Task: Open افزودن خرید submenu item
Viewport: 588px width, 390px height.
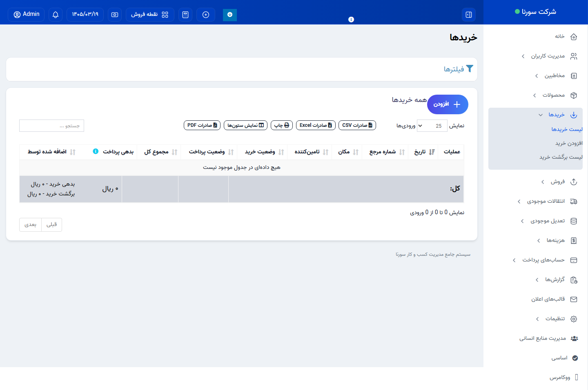Action: point(569,143)
